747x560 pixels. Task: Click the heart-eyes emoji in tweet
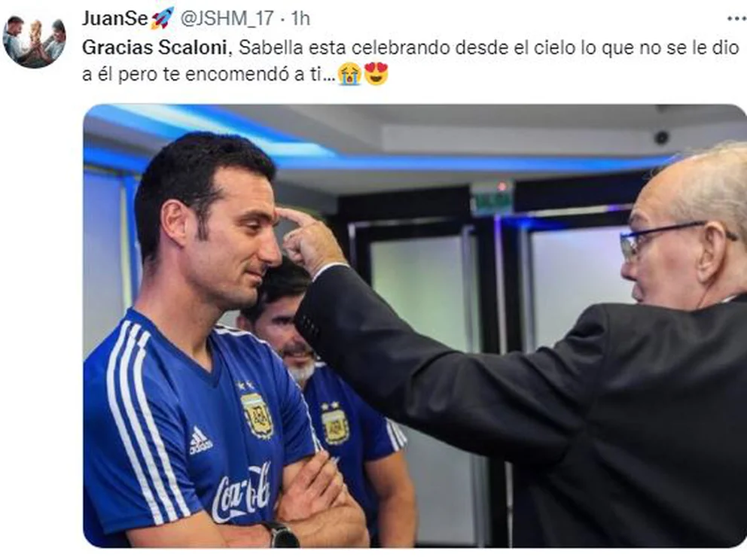click(376, 74)
